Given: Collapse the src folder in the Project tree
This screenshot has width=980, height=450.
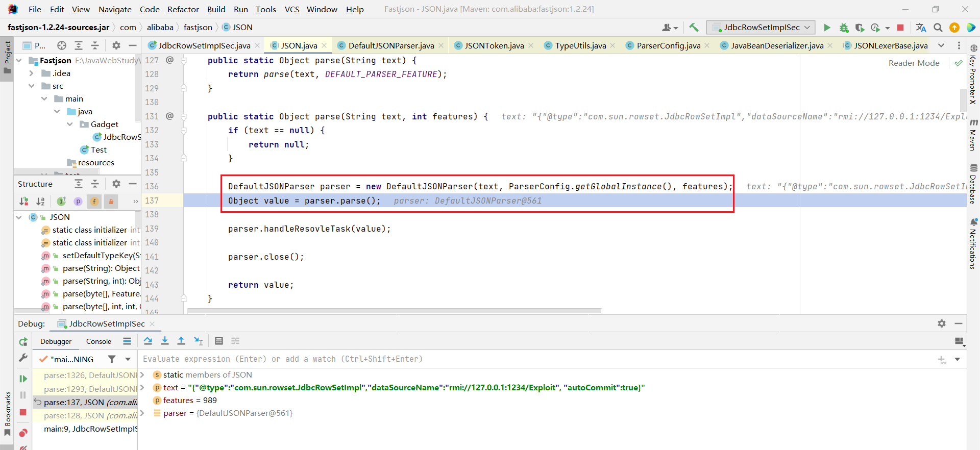Looking at the screenshot, I should (32, 86).
